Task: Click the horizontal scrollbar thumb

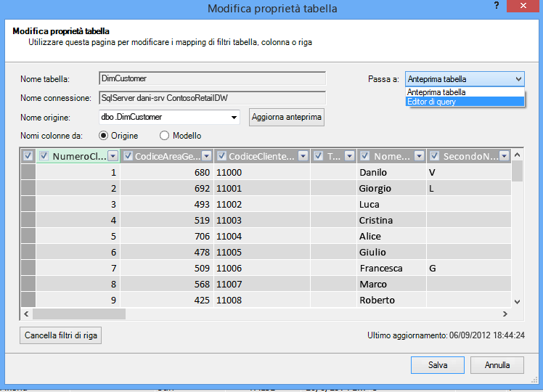Action: coord(79,314)
